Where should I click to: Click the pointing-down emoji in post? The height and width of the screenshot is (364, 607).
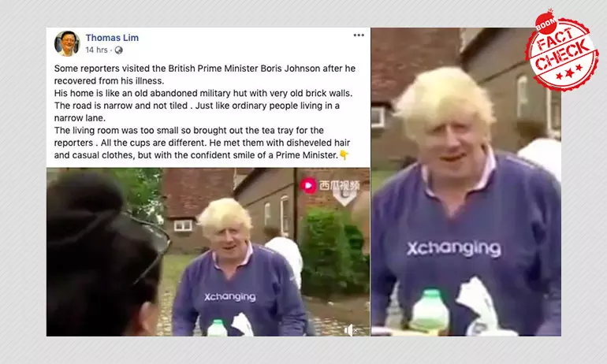pos(344,155)
